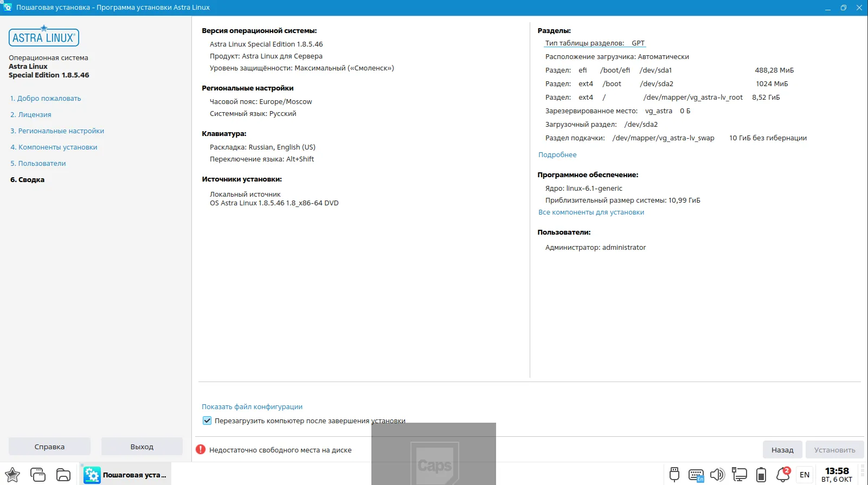Click the Тип таблицы разделов GPT line
This screenshot has height=485, width=868.
tap(595, 43)
